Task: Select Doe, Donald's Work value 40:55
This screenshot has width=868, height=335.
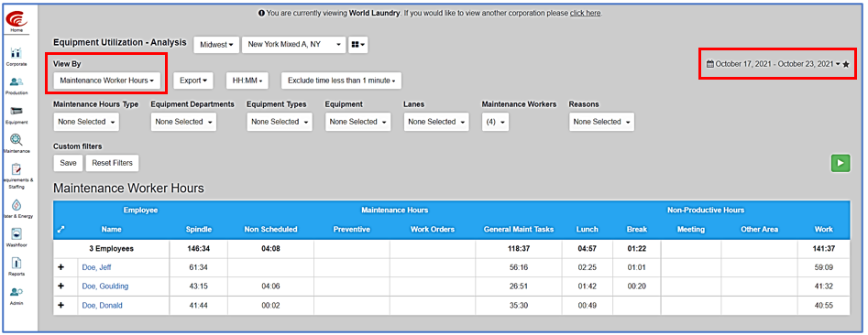Action: coord(824,306)
